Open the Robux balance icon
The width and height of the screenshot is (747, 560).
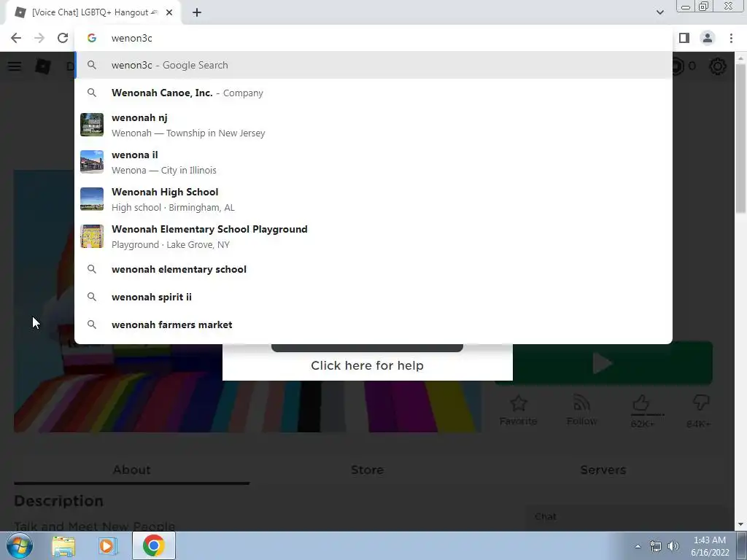pyautogui.click(x=678, y=66)
